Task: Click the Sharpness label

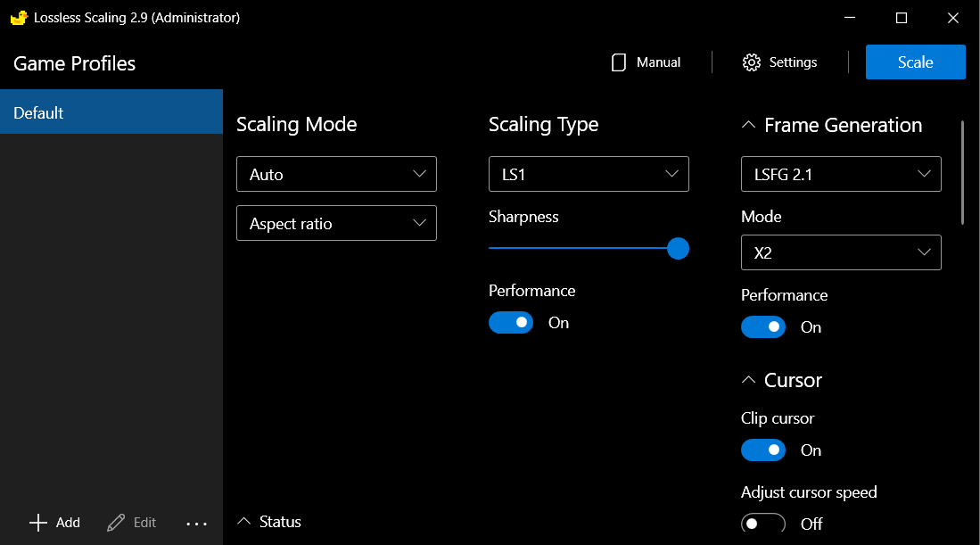Action: click(523, 217)
